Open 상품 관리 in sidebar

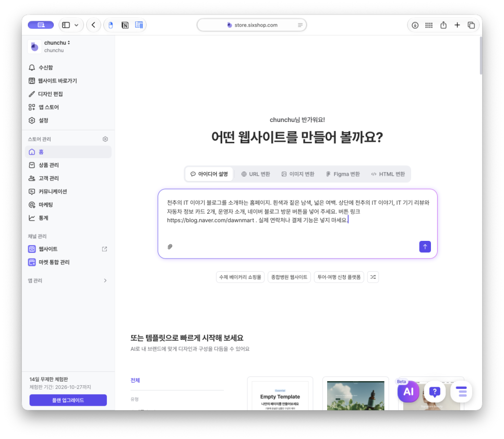pos(68,165)
